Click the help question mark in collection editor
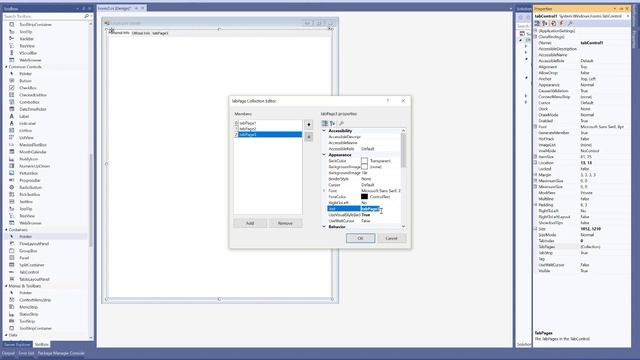The height and width of the screenshot is (360, 640). point(388,100)
